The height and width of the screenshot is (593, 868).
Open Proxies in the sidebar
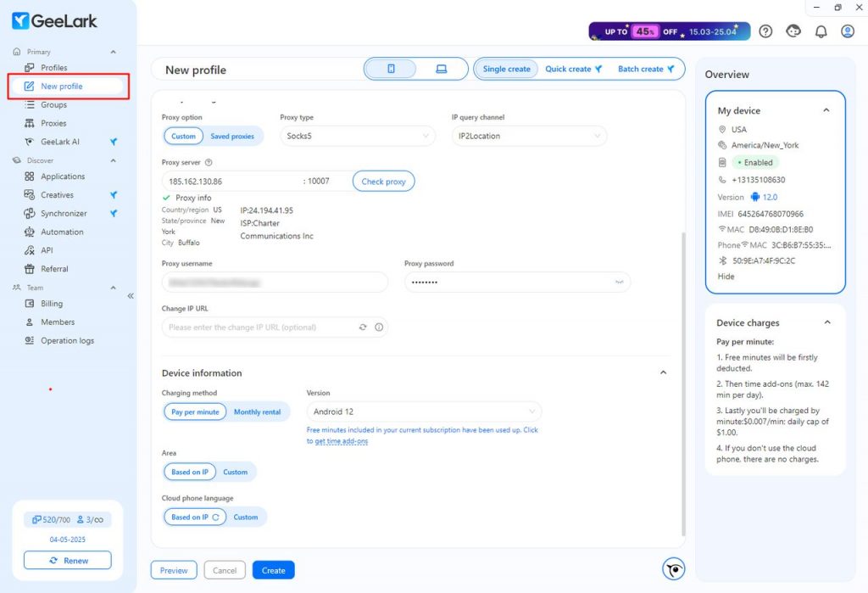pyautogui.click(x=53, y=123)
